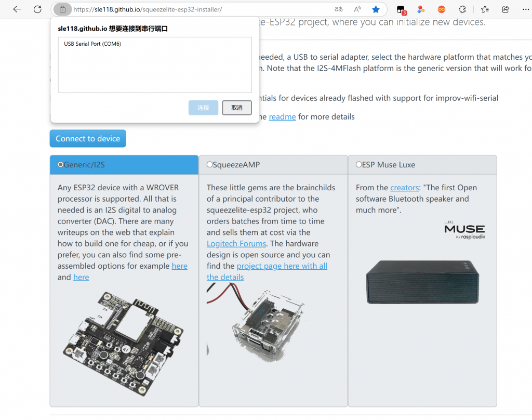Select the SqueezeAMP radio button

(x=210, y=165)
